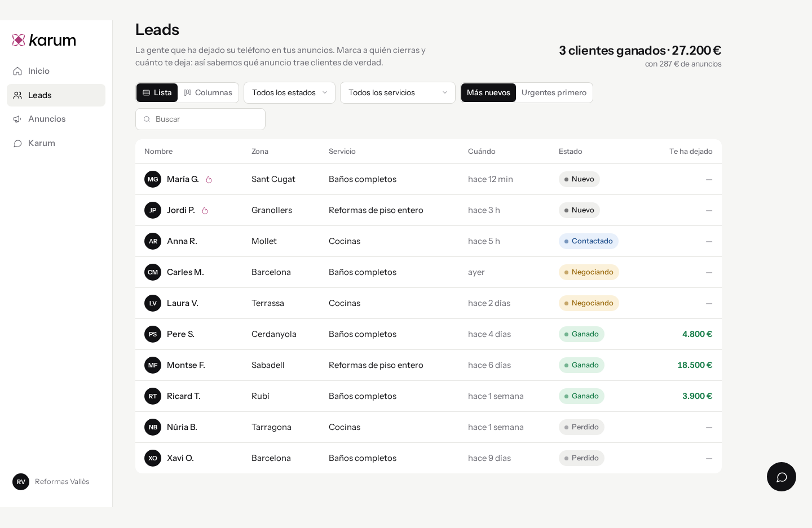812x528 pixels.
Task: Click the Negociando badge for Carles M.
Action: coord(589,272)
